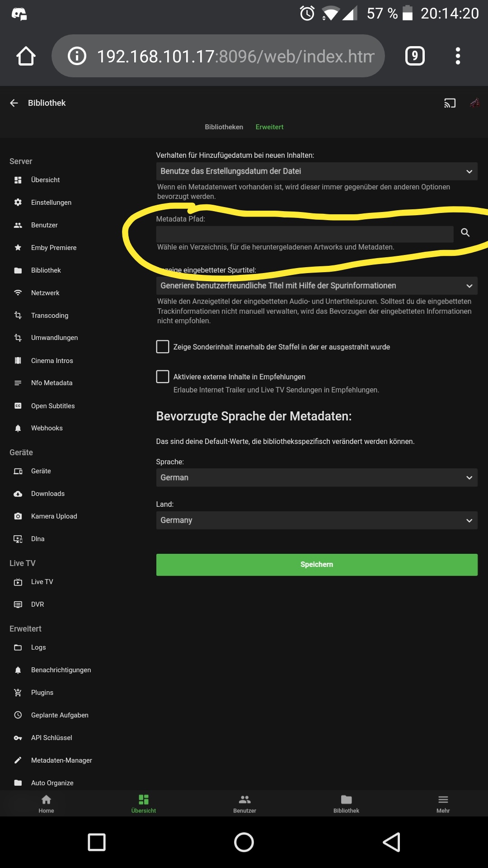
Task: Open the Hinzufügedatum behaviour dropdown
Action: 317,171
